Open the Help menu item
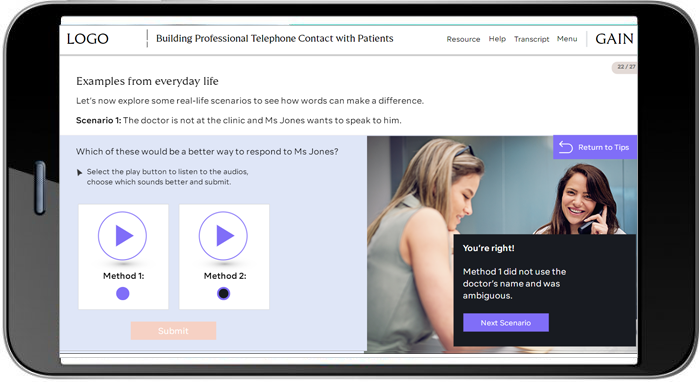The image size is (700, 382). tap(497, 39)
